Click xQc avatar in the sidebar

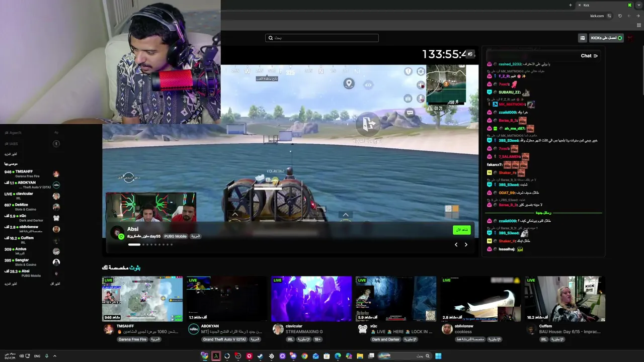[56, 218]
